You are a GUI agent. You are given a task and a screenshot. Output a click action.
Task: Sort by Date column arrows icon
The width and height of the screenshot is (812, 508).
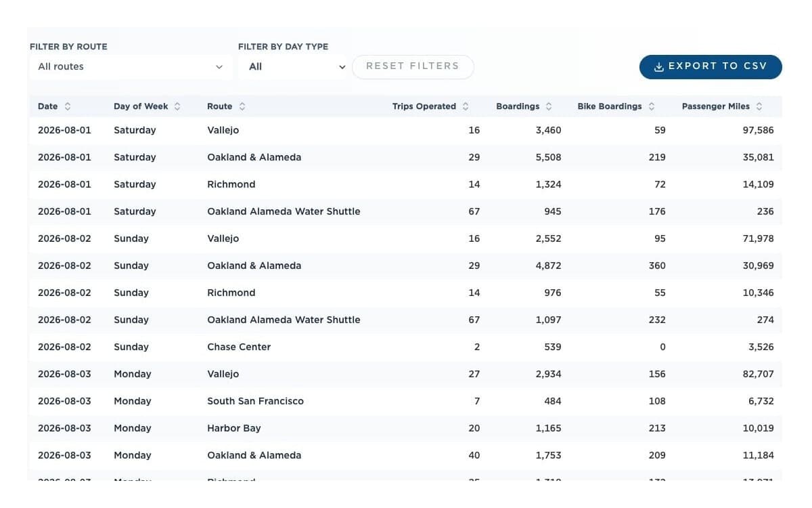pos(68,106)
